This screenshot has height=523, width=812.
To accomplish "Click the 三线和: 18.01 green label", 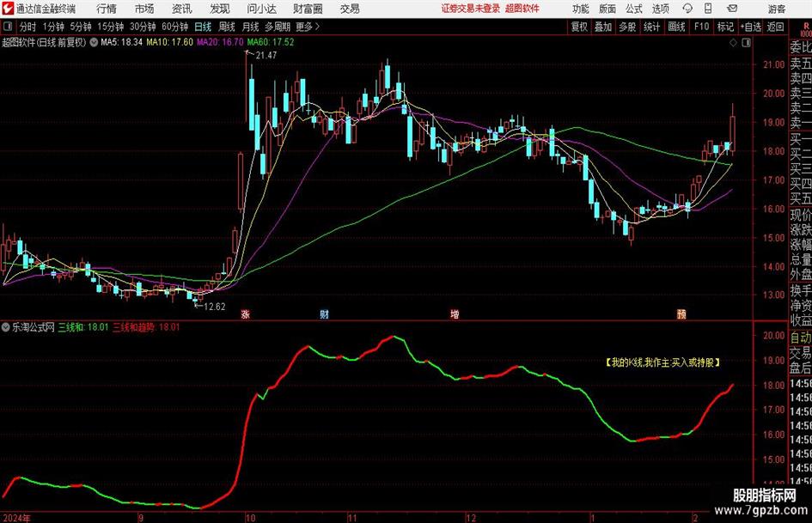I will pos(83,327).
